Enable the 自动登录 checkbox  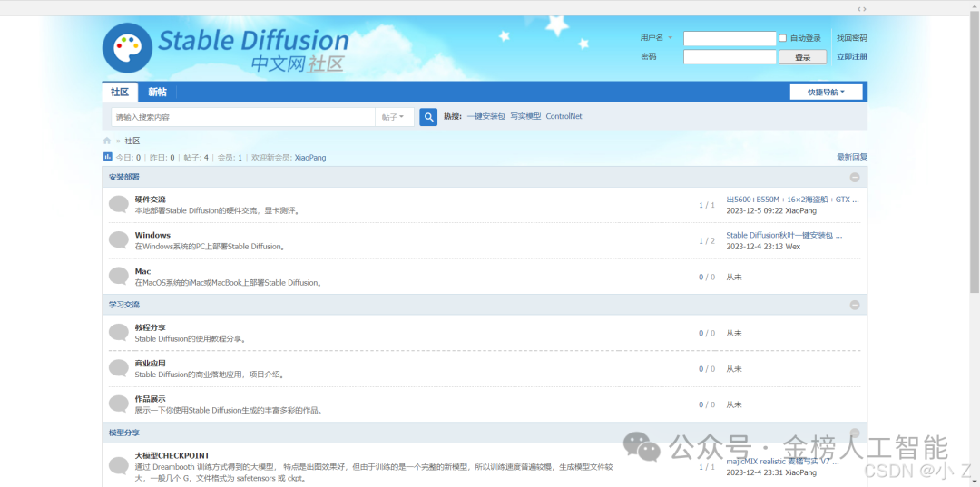782,38
